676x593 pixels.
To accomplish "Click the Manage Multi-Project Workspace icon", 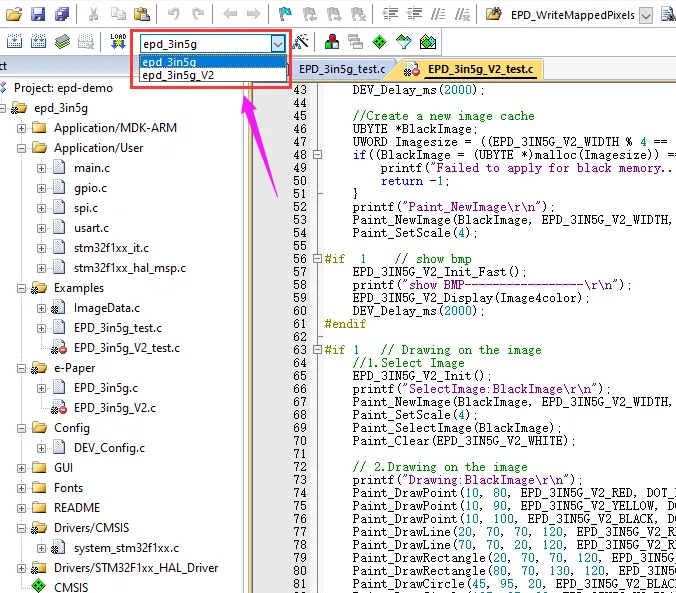I will [355, 42].
